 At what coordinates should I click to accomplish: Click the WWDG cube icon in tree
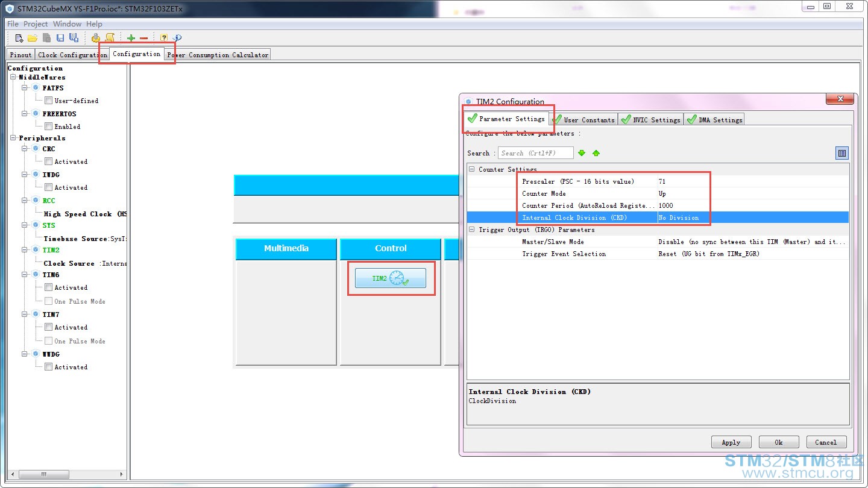(x=36, y=354)
